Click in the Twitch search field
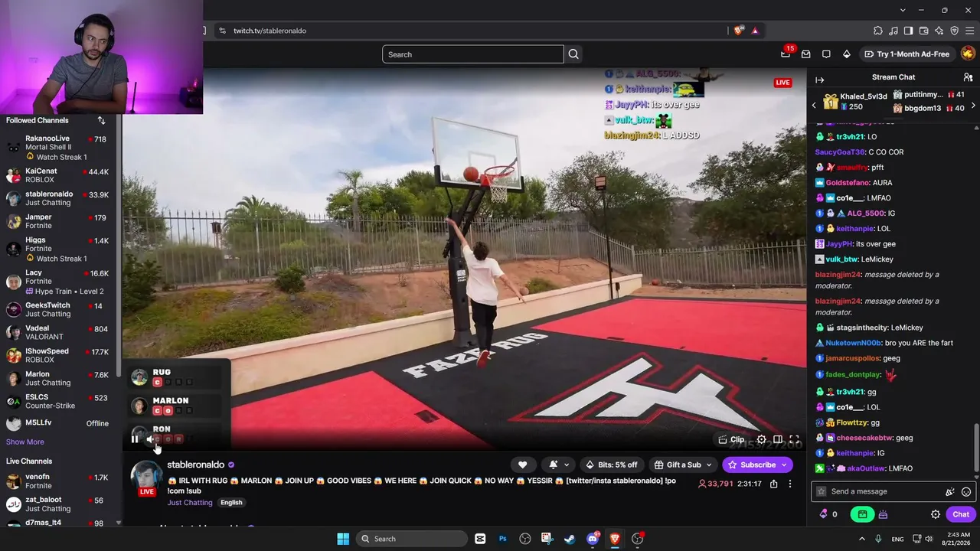The height and width of the screenshot is (551, 980). pyautogui.click(x=472, y=54)
